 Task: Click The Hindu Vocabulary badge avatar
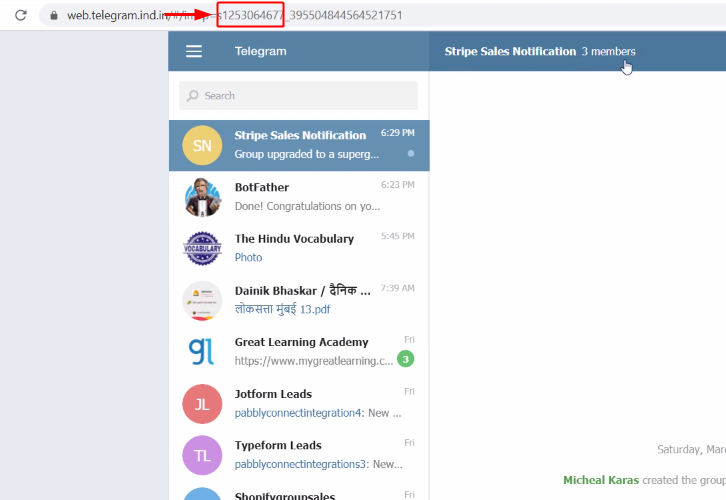202,249
